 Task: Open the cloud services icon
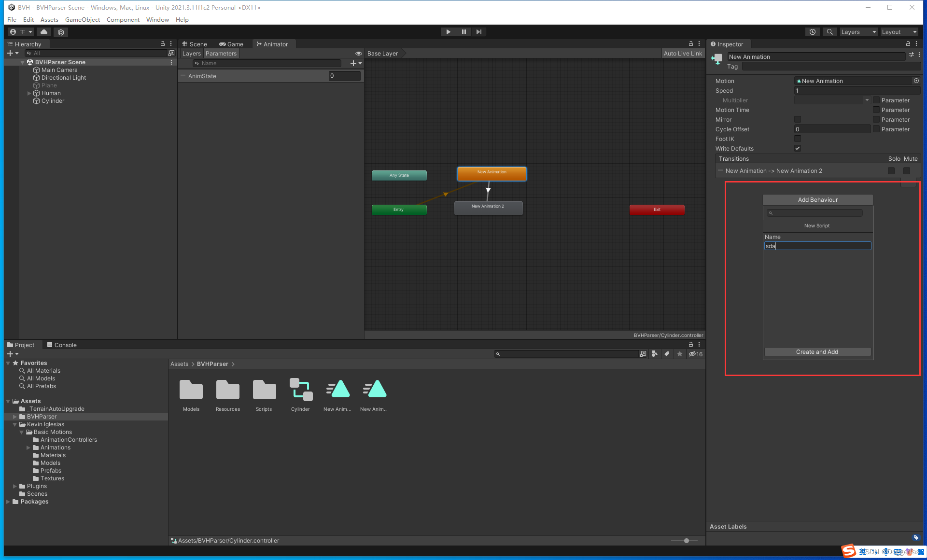click(x=44, y=32)
